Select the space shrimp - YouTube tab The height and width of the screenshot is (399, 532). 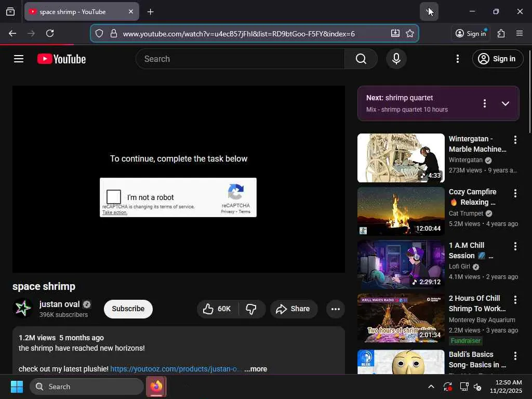[82, 12]
